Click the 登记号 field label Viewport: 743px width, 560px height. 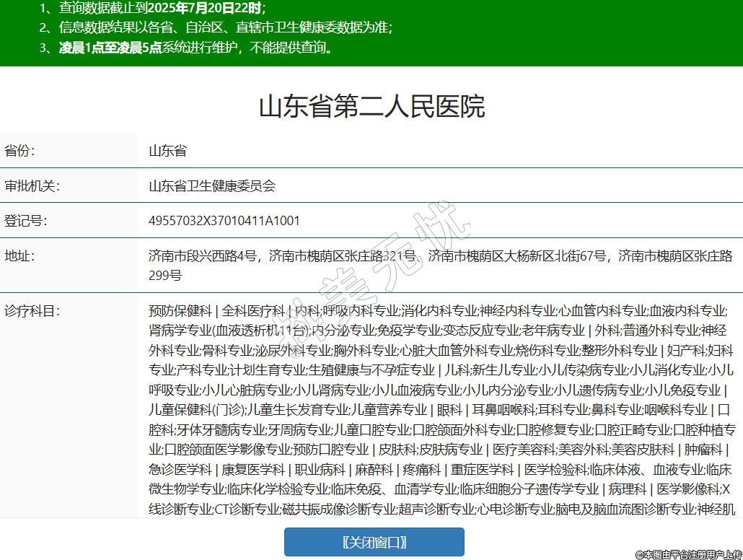[x=26, y=220]
